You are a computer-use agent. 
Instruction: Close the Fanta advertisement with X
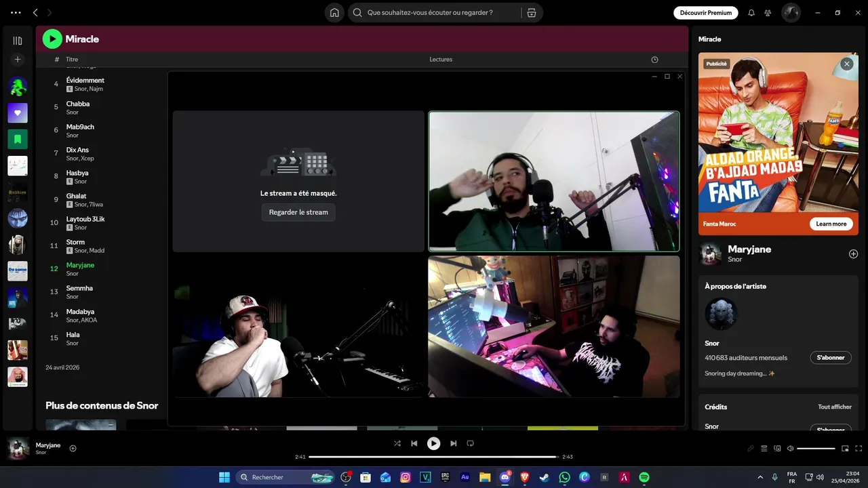pyautogui.click(x=846, y=64)
